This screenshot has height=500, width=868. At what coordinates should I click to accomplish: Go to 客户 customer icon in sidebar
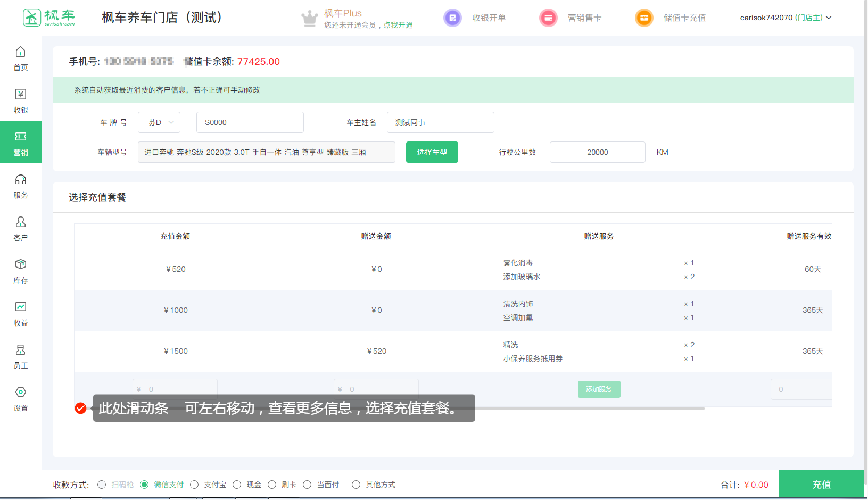20,222
